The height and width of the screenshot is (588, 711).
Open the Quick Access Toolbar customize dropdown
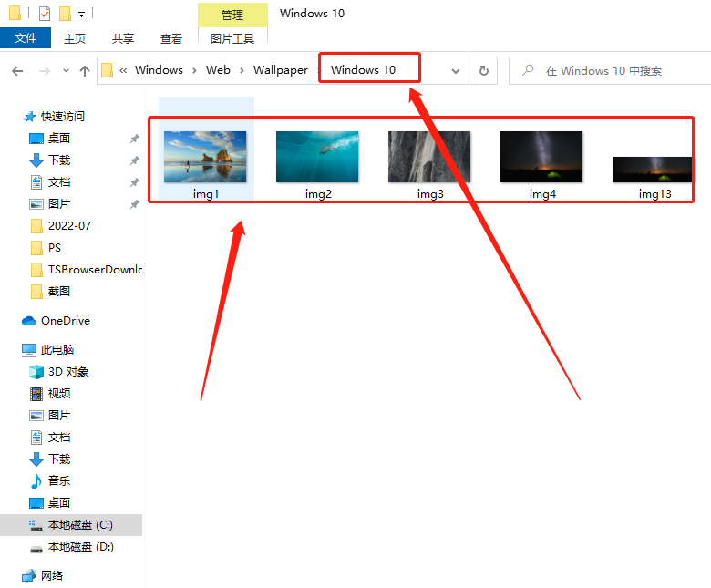pyautogui.click(x=81, y=15)
